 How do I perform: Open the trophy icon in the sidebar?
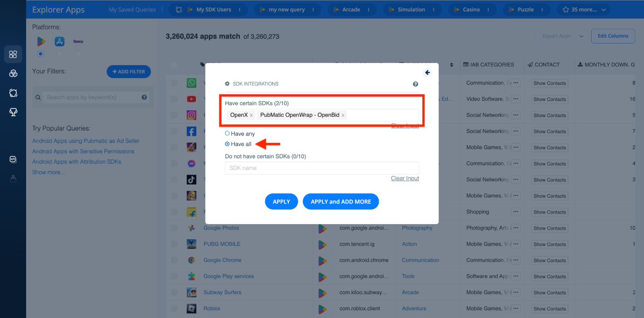point(13,112)
